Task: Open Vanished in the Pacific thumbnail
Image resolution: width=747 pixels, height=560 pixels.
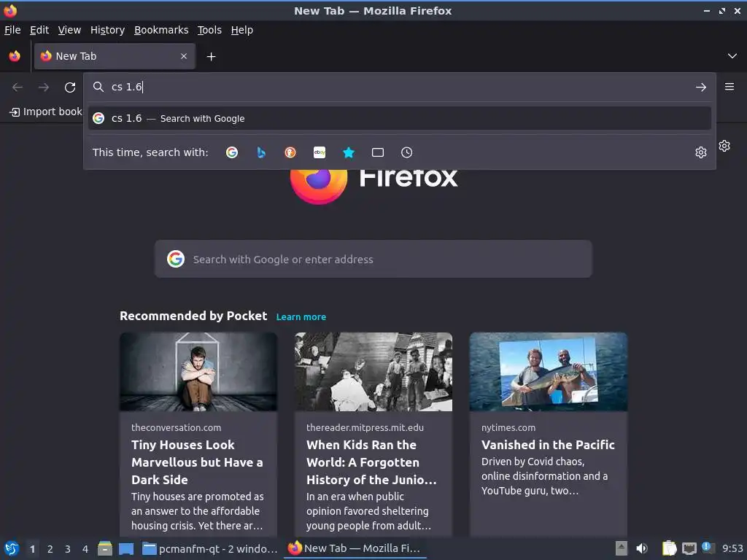Action: (549, 372)
